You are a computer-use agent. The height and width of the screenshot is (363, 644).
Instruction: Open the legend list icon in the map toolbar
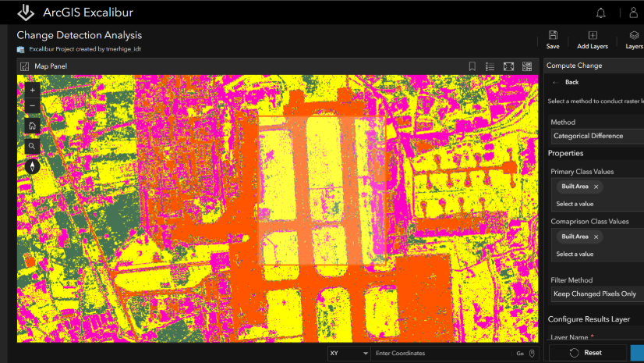pyautogui.click(x=490, y=66)
